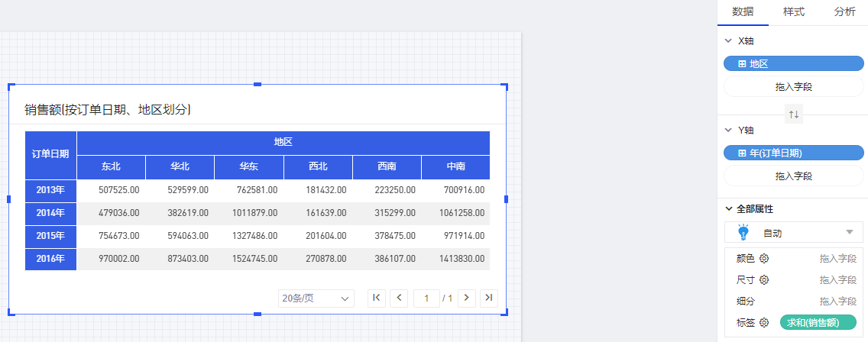Click the 求和(销售额) label field pill
Viewport: 868px width, 342px height.
[818, 323]
